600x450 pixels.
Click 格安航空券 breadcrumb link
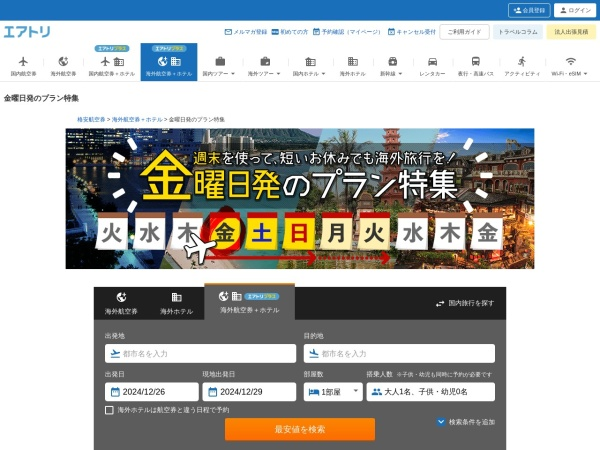pyautogui.click(x=91, y=119)
